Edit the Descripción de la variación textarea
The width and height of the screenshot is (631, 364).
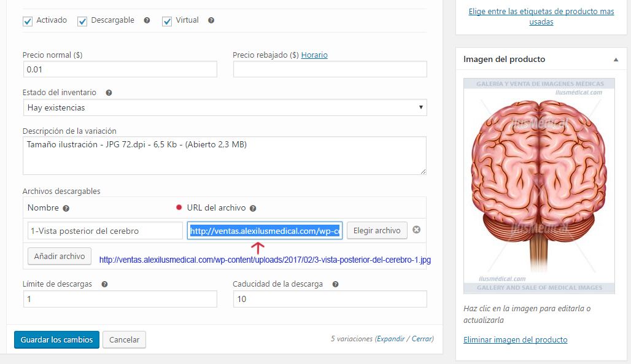225,155
